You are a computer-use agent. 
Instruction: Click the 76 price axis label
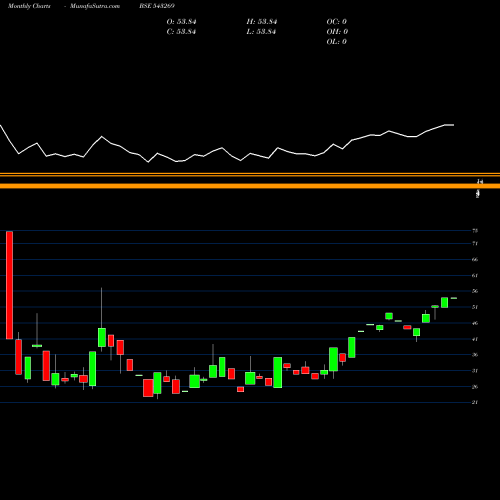click(x=475, y=230)
